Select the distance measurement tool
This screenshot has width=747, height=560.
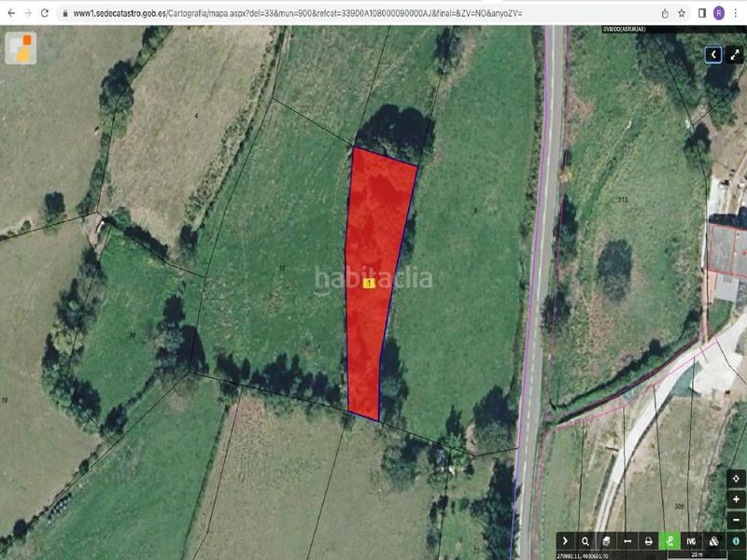pos(627,541)
